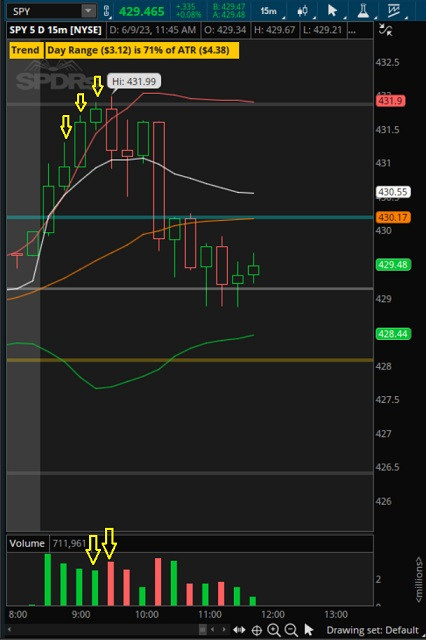This screenshot has width=426, height=640.
Task: Click the pan left-right arrows icon
Action: 239,630
